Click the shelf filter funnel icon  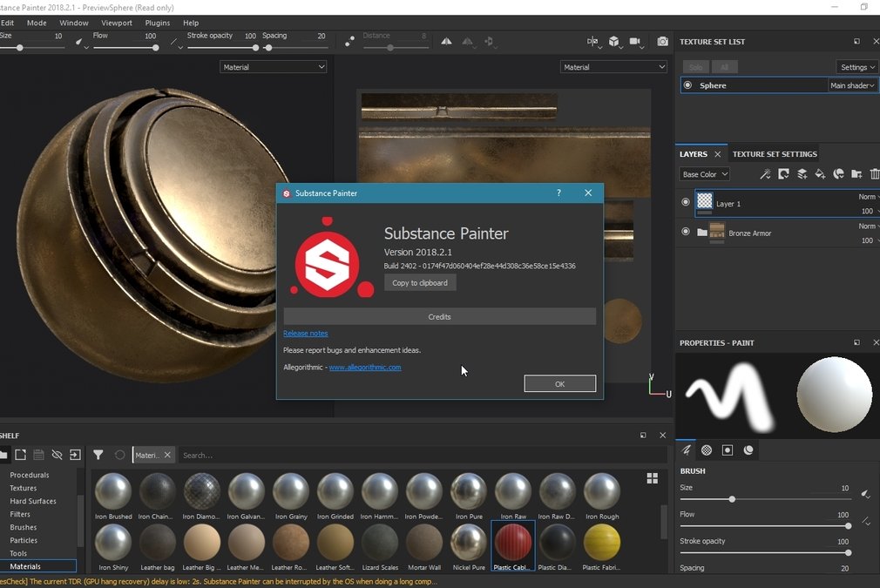coord(98,455)
